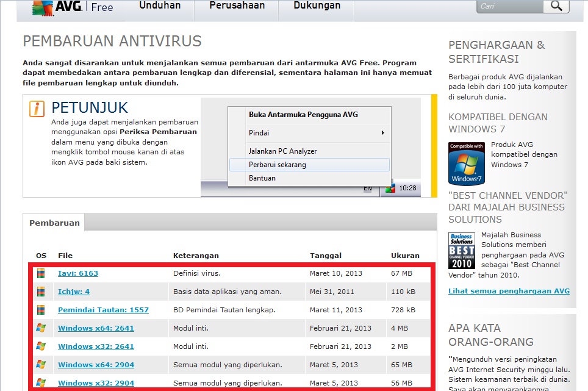Open the Perusahaan menu

pyautogui.click(x=237, y=5)
